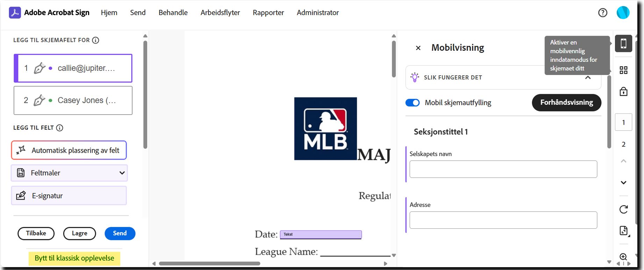Toggle Mobil skjemautfylling switch

(x=413, y=103)
